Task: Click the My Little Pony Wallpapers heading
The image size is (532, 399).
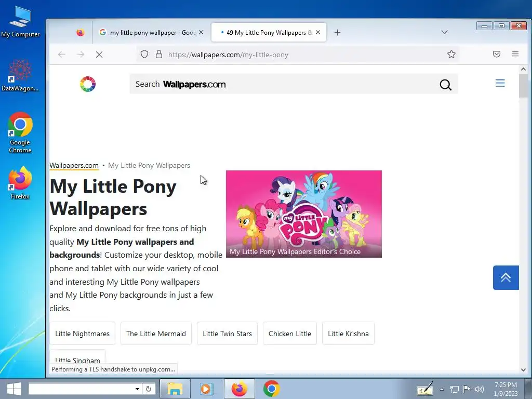Action: pos(113,197)
